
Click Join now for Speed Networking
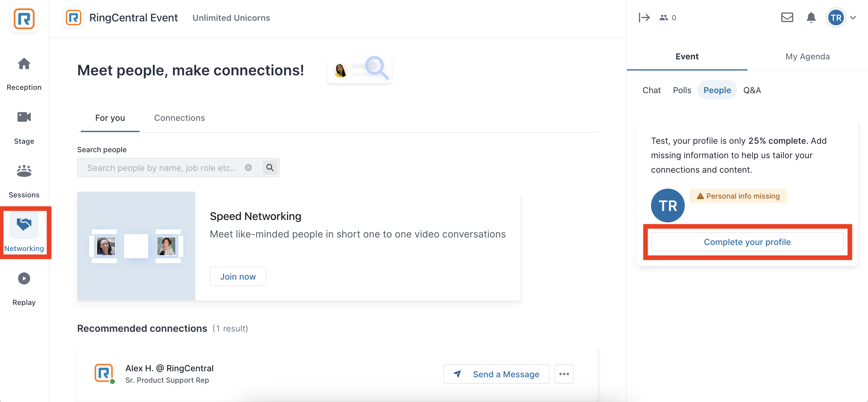tap(237, 276)
